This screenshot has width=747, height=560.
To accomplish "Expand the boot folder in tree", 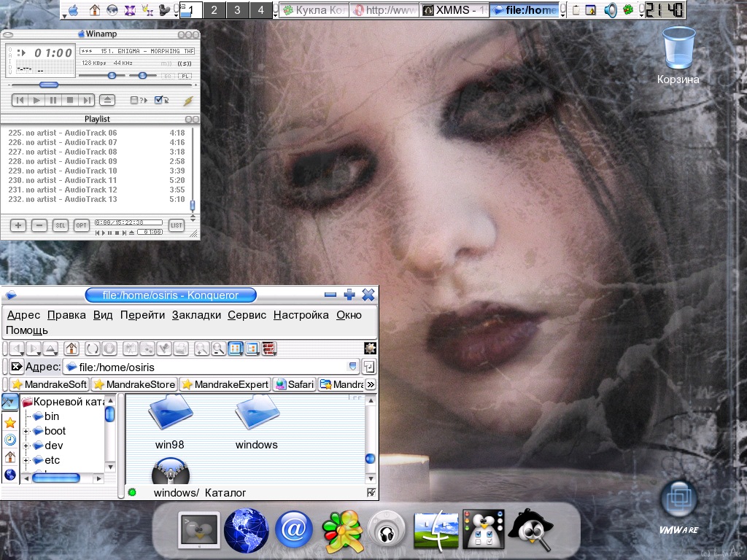I will coord(26,431).
